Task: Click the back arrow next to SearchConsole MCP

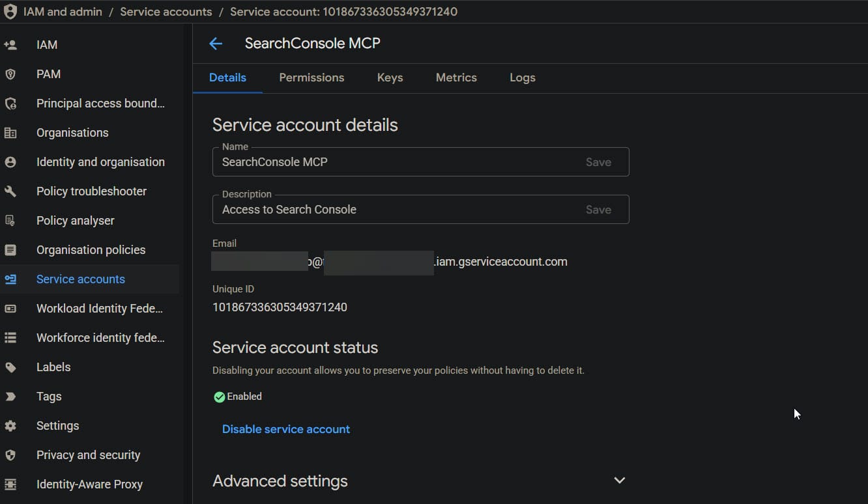Action: pos(216,43)
